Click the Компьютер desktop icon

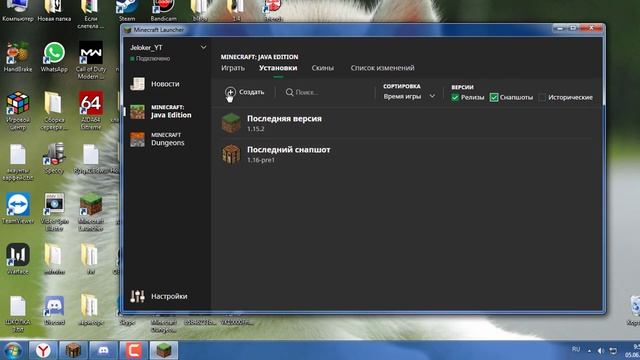18,11
